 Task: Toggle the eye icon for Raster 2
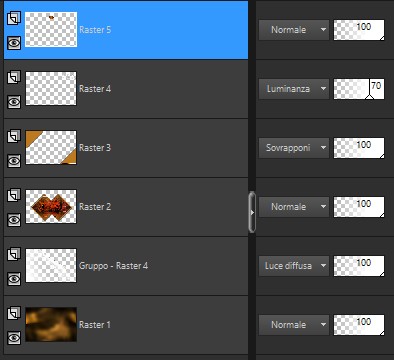click(14, 220)
